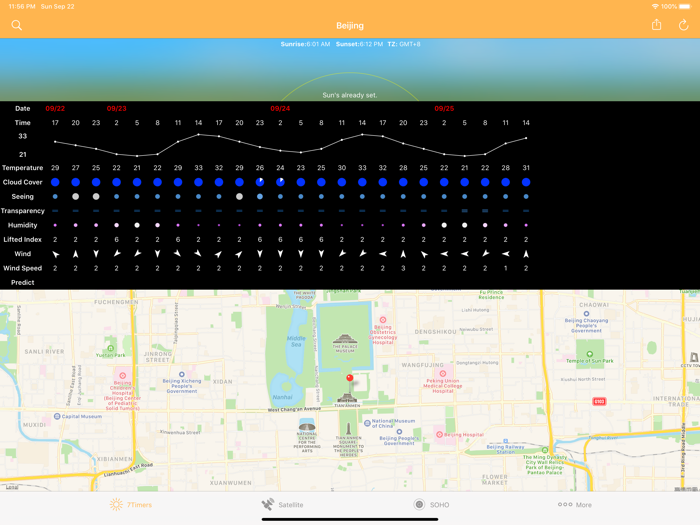The image size is (700, 525).
Task: Tap temperature value 31
Action: 526,168
